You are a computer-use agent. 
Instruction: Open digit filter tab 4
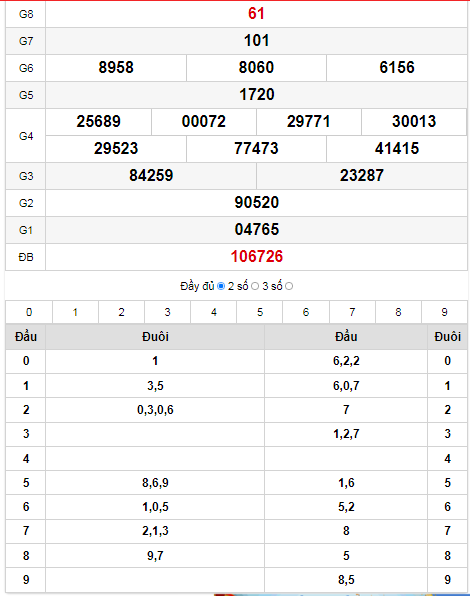pyautogui.click(x=214, y=312)
